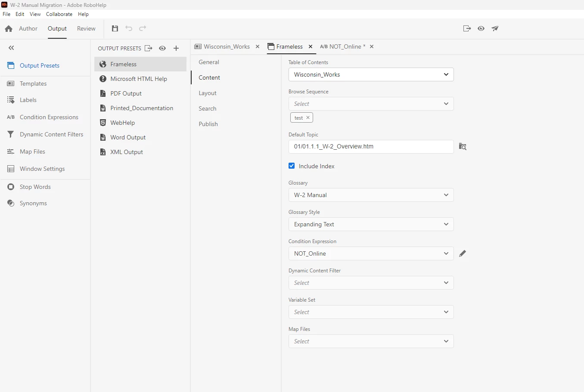The image size is (584, 392).
Task: Click the Stop Words sidebar icon
Action: [x=11, y=187]
